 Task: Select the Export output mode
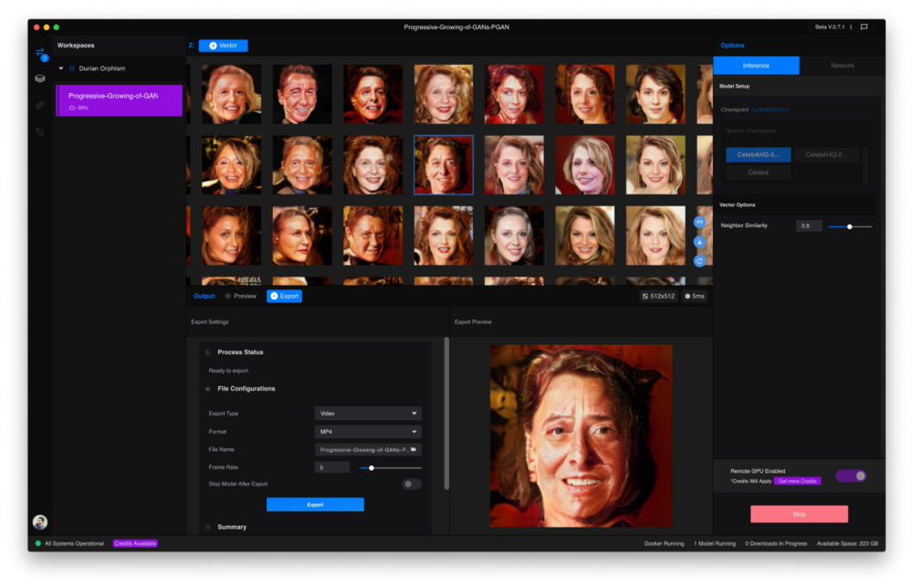pyautogui.click(x=284, y=297)
